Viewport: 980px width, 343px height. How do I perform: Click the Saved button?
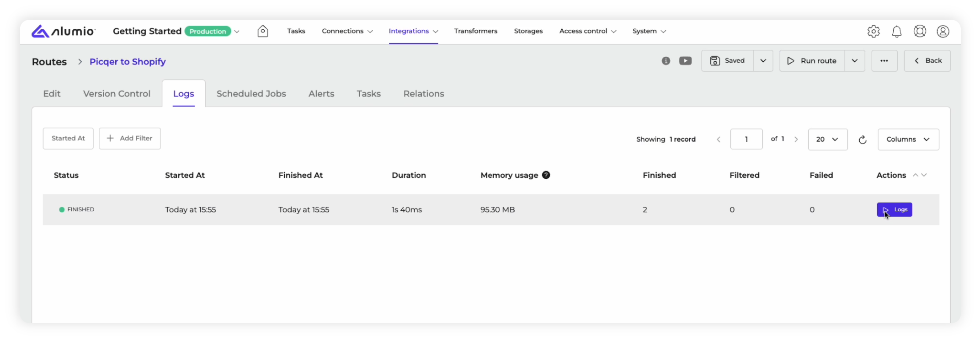click(x=727, y=61)
